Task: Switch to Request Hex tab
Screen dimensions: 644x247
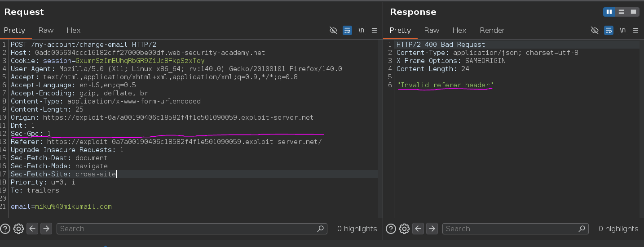Action: tap(73, 30)
